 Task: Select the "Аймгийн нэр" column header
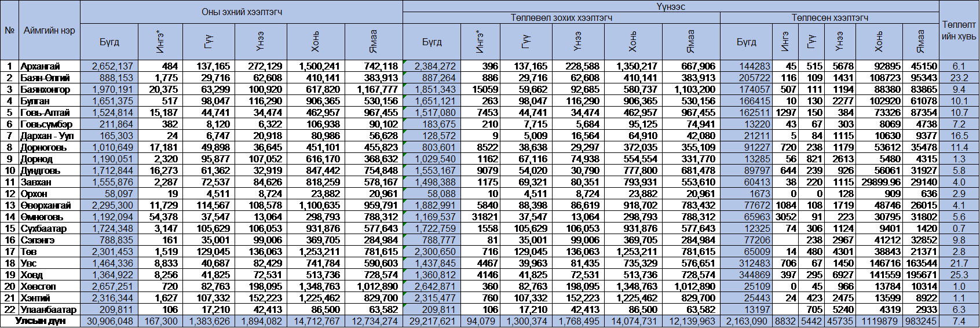(x=49, y=30)
